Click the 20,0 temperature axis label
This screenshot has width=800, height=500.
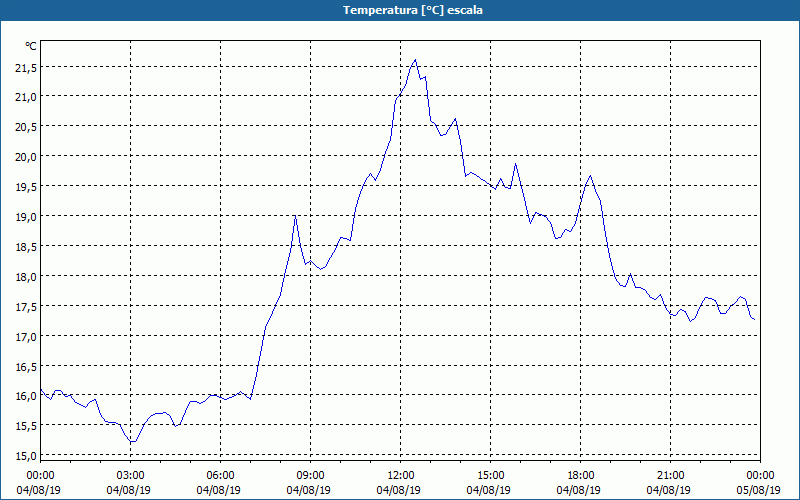click(26, 157)
